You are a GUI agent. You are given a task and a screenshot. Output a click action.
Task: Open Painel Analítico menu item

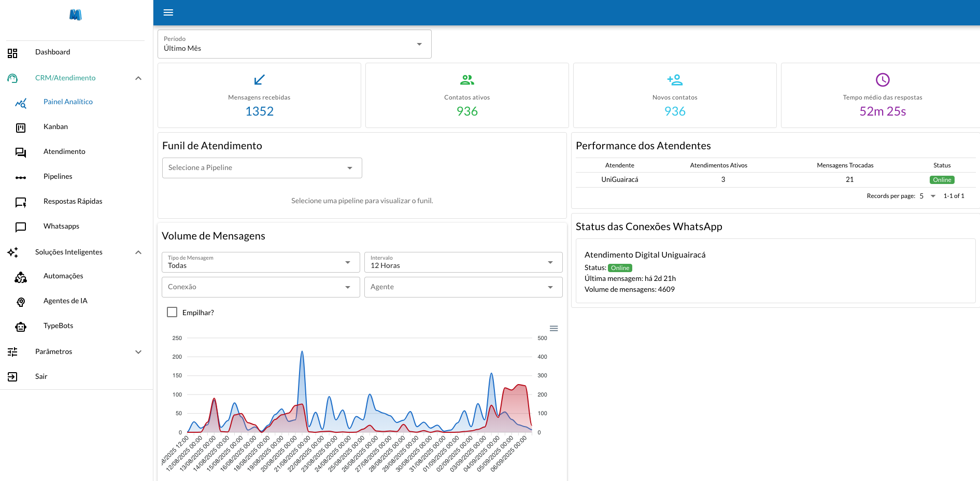click(x=68, y=102)
